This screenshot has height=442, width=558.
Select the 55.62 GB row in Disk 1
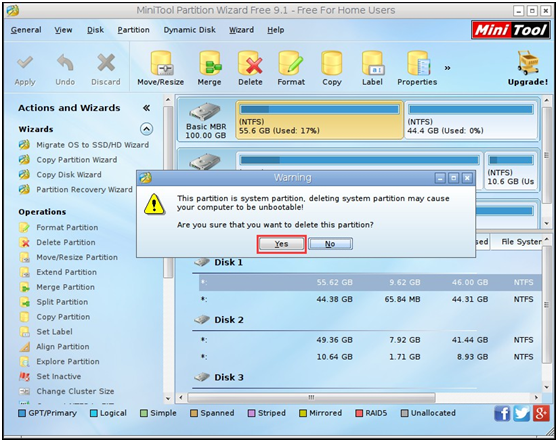(370, 283)
